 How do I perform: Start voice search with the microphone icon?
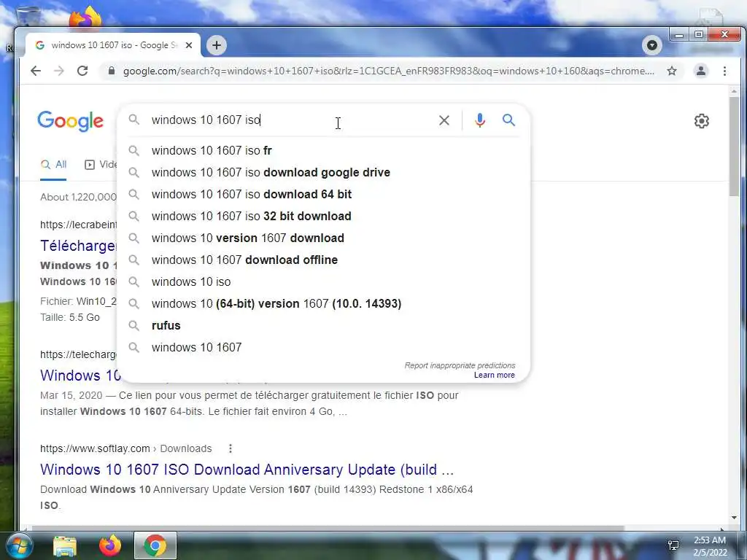[x=480, y=120]
